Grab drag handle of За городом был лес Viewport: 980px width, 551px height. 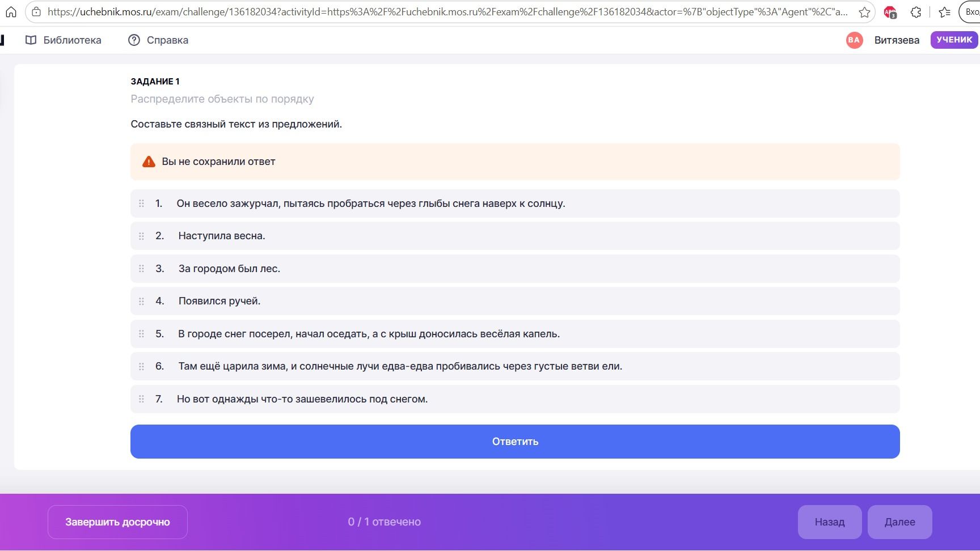[141, 269]
